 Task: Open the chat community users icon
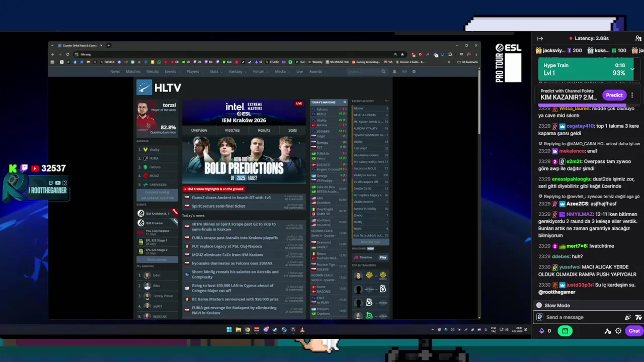click(x=638, y=38)
